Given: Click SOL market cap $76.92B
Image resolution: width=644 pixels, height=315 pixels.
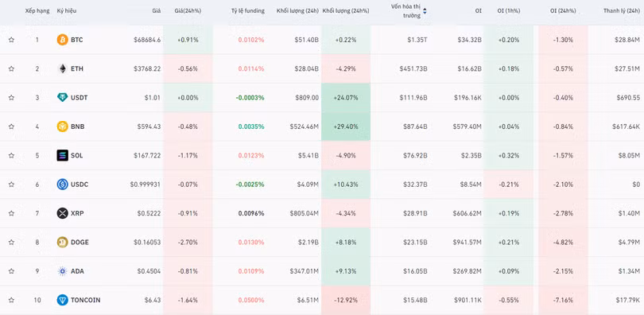Looking at the screenshot, I should click(415, 155).
